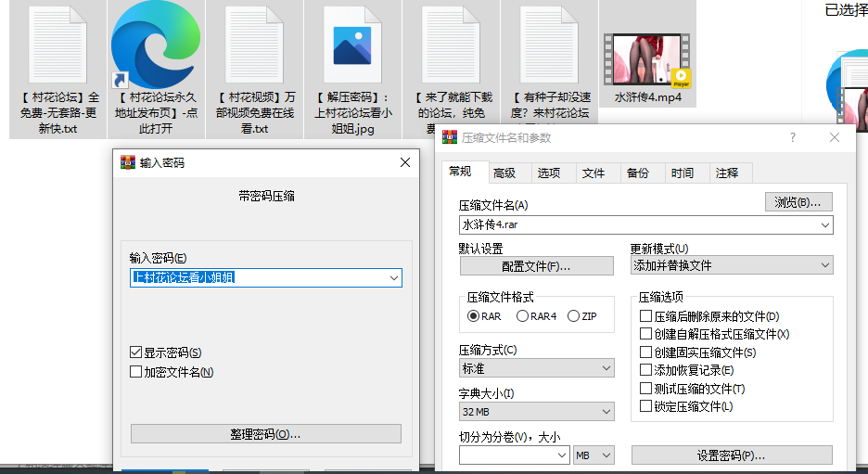Close the 压缩文件名和参数 dialog
Image resolution: width=868 pixels, height=474 pixels.
(x=835, y=137)
